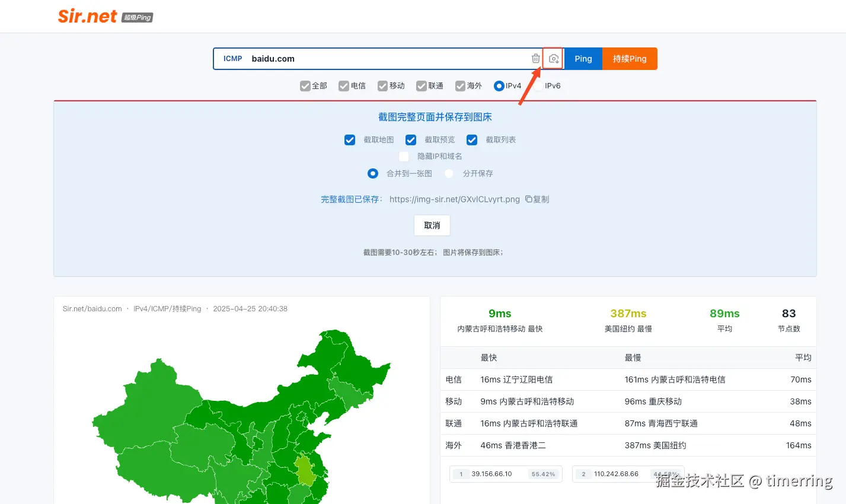Click 16ms 辽宁辽阳电信 cell

(x=516, y=379)
